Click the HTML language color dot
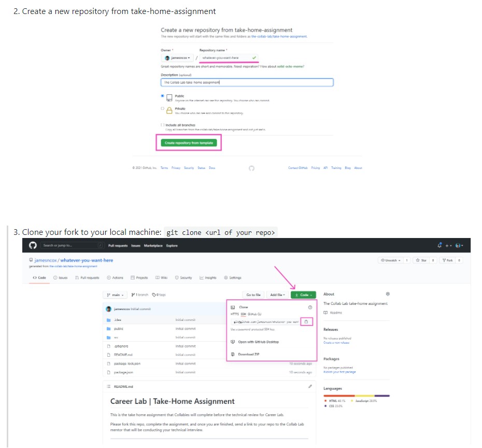This screenshot has width=482, height=448. click(325, 401)
